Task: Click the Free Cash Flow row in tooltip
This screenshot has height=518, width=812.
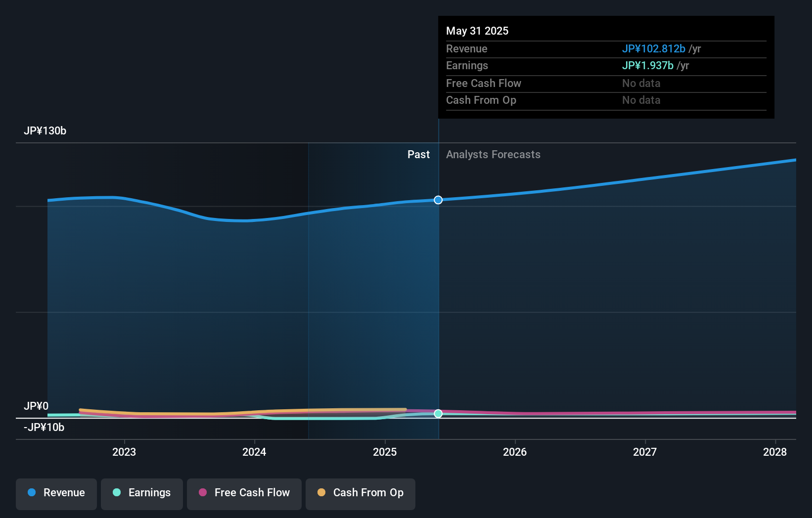Action: coord(606,84)
